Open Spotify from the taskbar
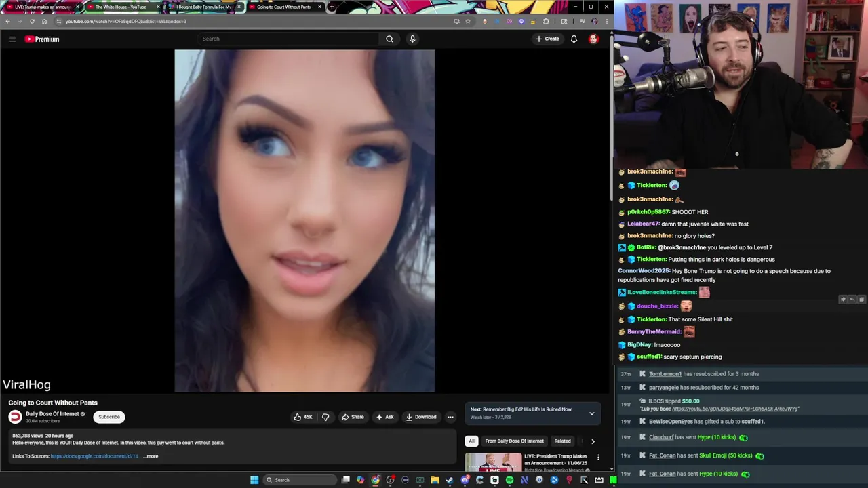868x488 pixels. click(x=509, y=480)
